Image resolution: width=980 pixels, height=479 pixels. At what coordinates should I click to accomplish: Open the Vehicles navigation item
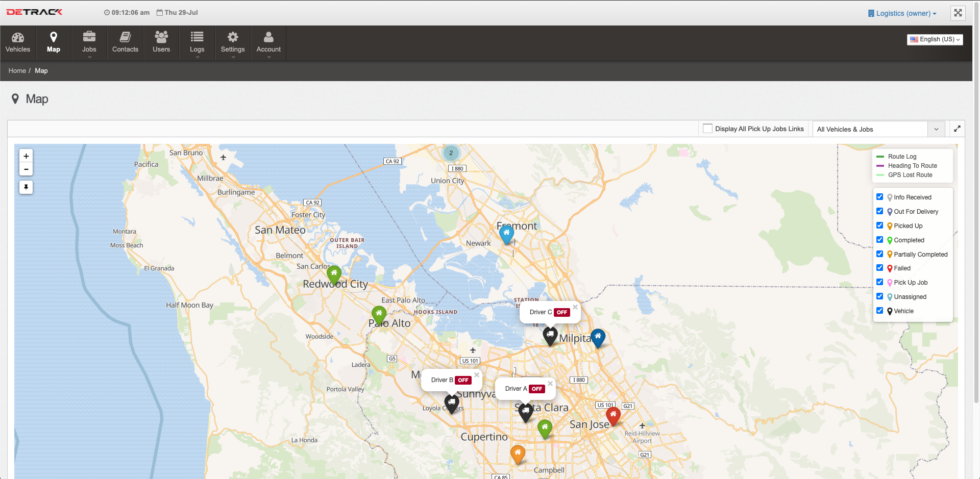pos(18,43)
